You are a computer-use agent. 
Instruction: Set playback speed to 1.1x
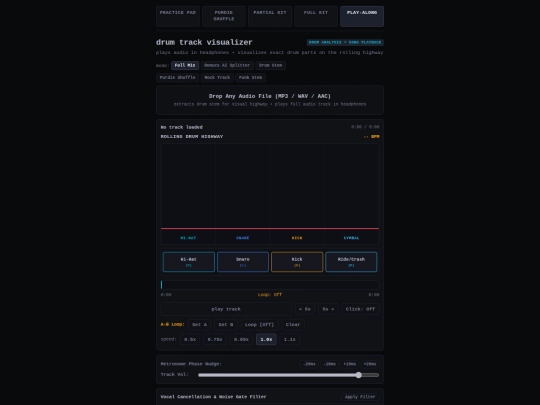point(290,340)
